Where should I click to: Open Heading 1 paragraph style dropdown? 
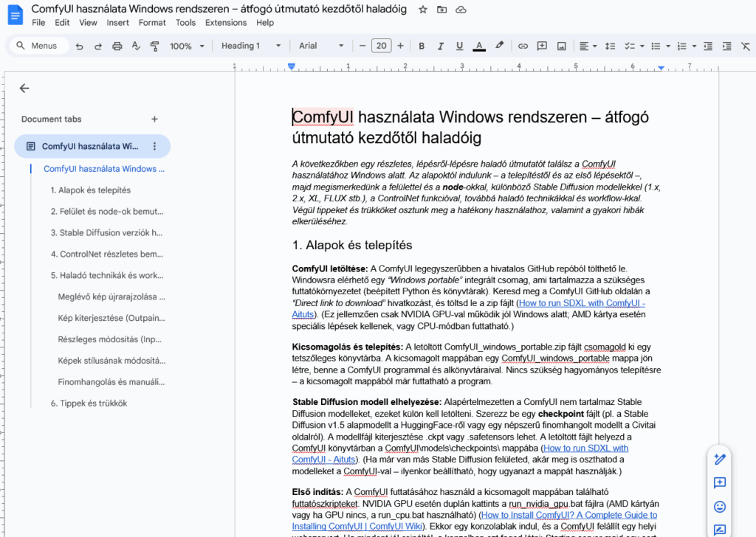tap(251, 46)
